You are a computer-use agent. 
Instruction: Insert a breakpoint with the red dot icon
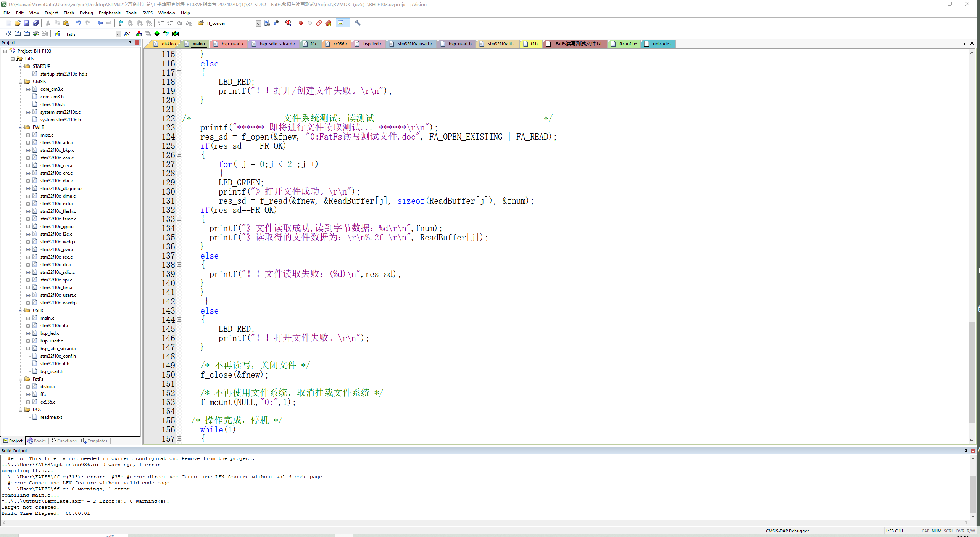point(301,23)
